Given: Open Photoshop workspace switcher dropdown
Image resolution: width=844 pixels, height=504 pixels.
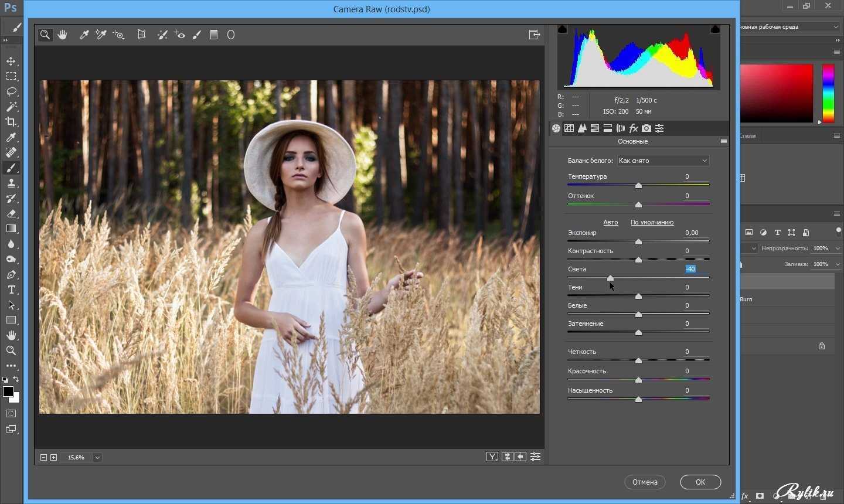Looking at the screenshot, I should point(789,27).
